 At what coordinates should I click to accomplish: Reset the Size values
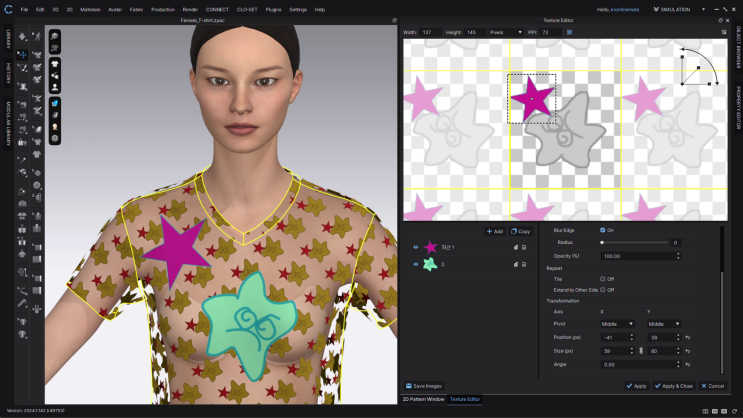688,351
